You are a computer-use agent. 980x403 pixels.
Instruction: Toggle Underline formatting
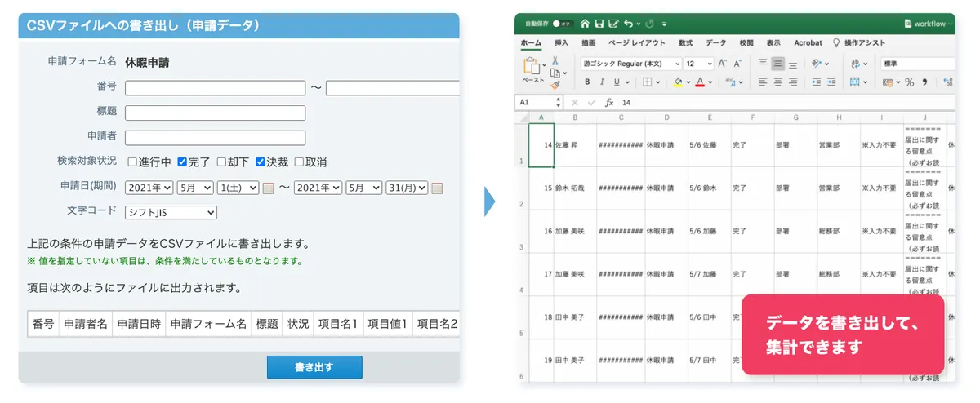[615, 82]
